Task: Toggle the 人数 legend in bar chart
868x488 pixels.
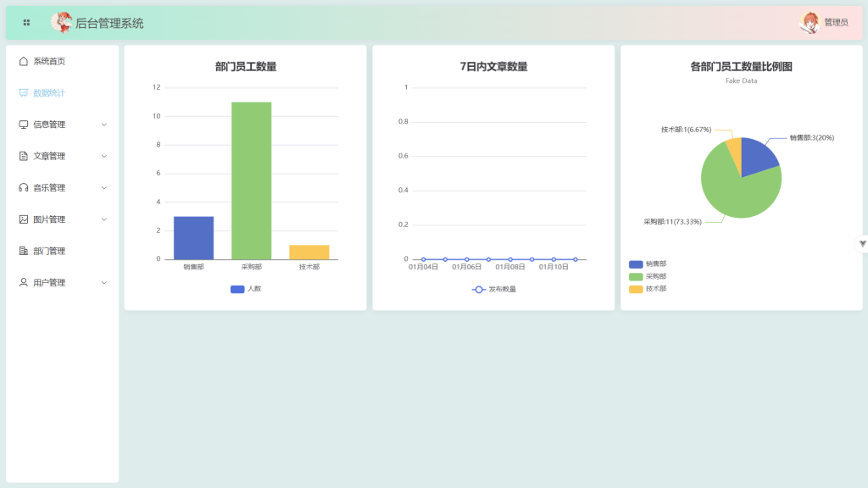Action: (246, 289)
